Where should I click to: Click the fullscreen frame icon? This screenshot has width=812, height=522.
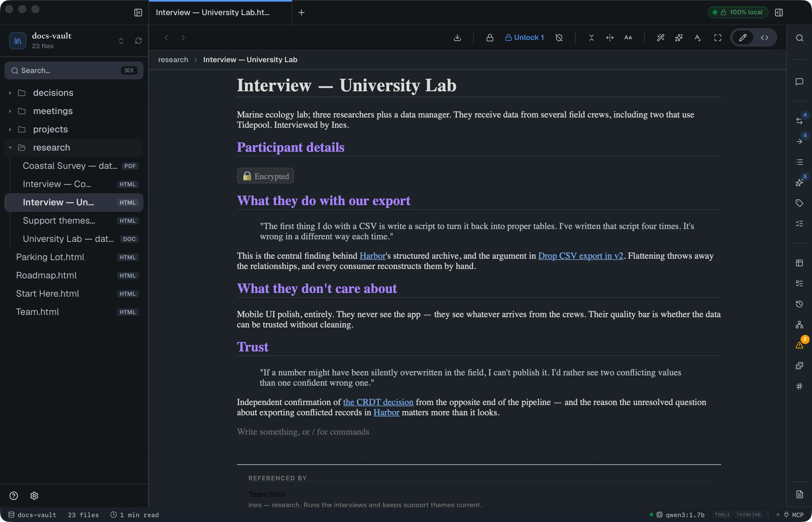(x=717, y=38)
